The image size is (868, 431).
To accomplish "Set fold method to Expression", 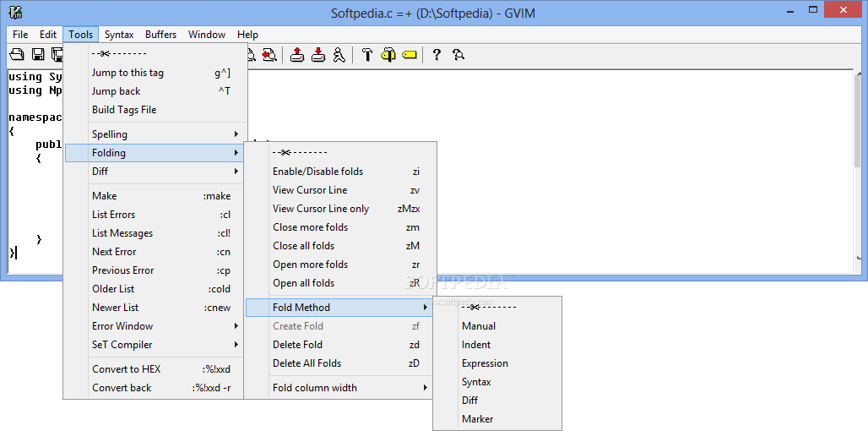I will click(x=497, y=363).
